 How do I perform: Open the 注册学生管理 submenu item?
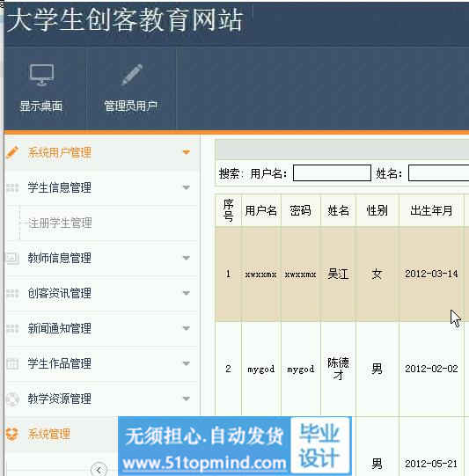[60, 223]
